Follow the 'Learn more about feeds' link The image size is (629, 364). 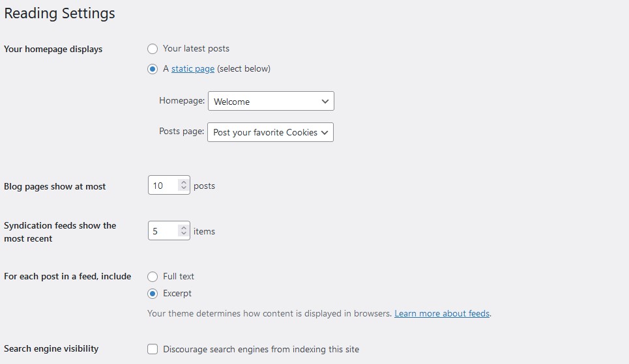tap(442, 314)
